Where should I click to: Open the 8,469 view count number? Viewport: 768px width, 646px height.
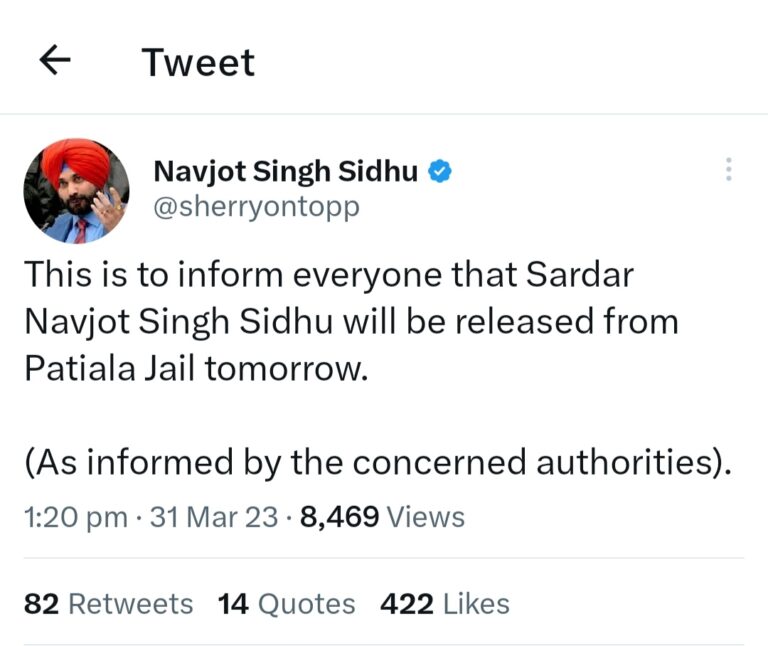(x=339, y=517)
